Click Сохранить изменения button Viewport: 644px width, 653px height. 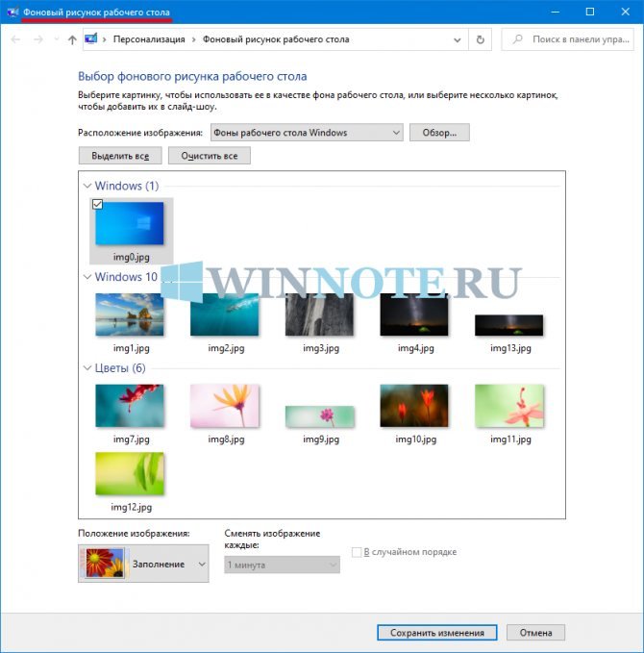click(437, 633)
